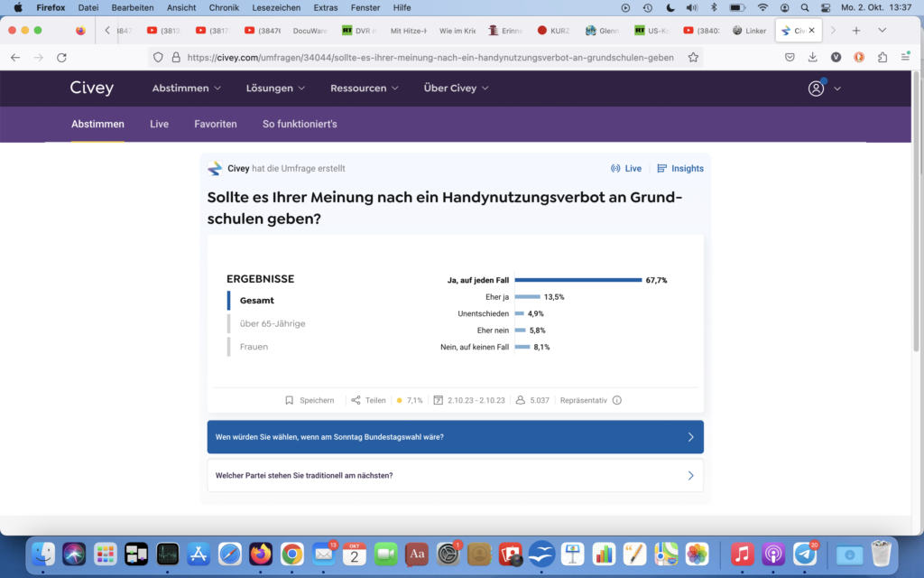
Task: Expand the Lösungen navigation dropdown
Action: tap(275, 89)
